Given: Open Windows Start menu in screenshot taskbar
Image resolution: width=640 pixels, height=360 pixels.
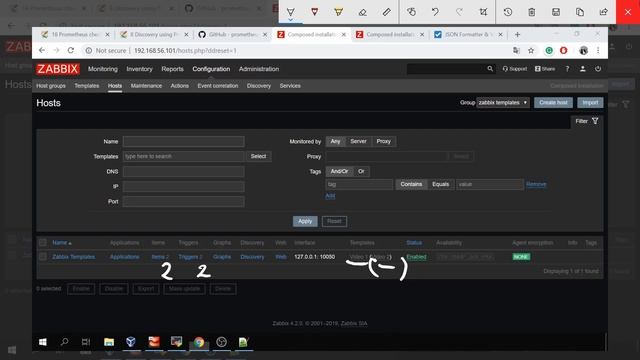Looking at the screenshot, I should tap(42, 342).
